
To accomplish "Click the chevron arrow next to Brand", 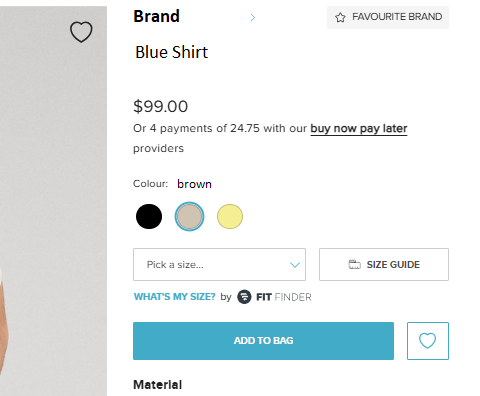I will click(x=253, y=17).
